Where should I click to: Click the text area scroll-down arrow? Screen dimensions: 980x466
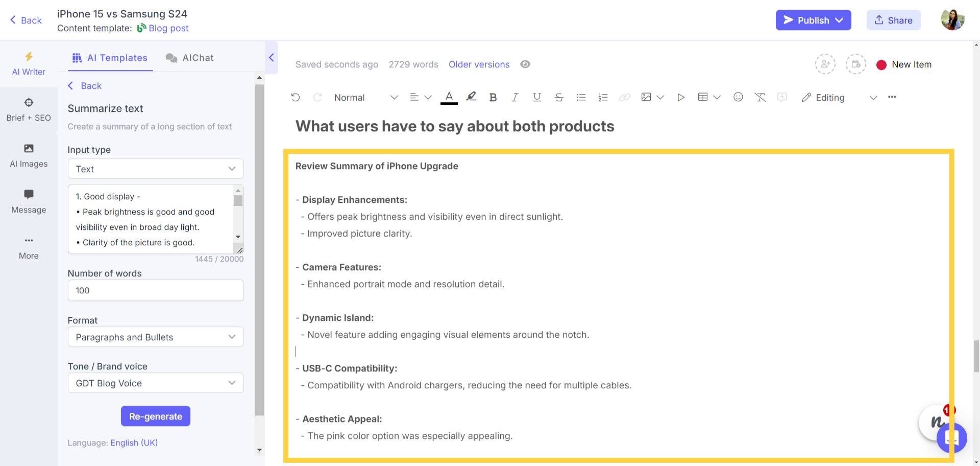tap(238, 237)
